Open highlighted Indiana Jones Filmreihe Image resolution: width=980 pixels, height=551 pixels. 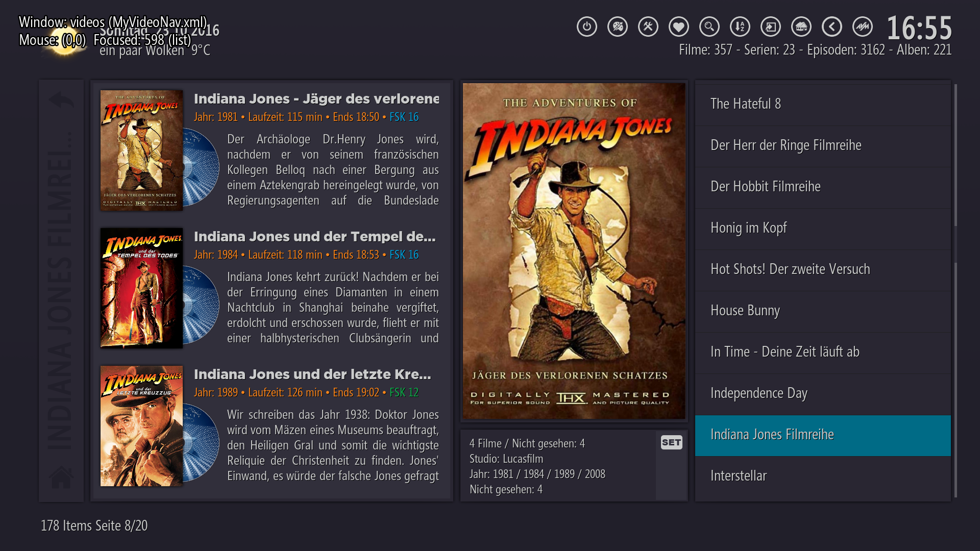[x=823, y=435]
